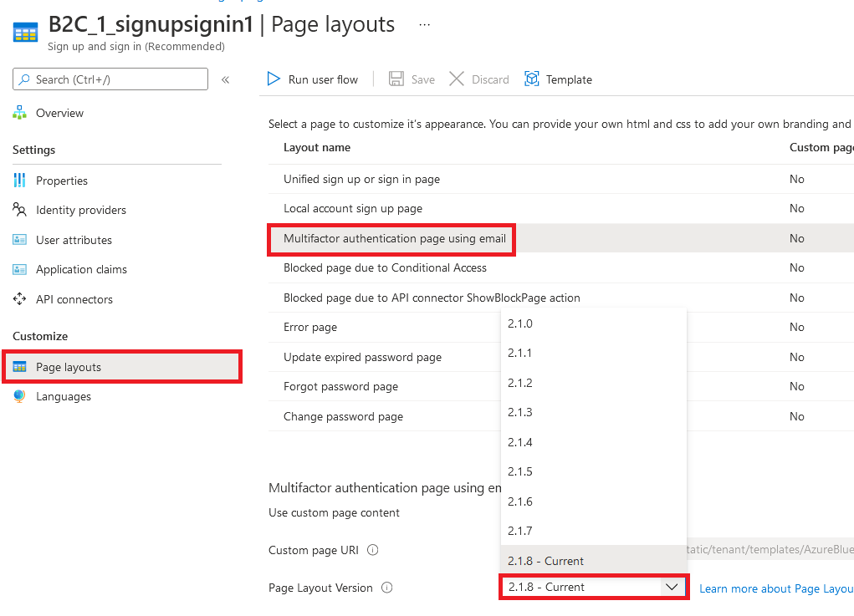This screenshot has width=854, height=616.
Task: Open Identity providers settings
Action: [x=80, y=210]
